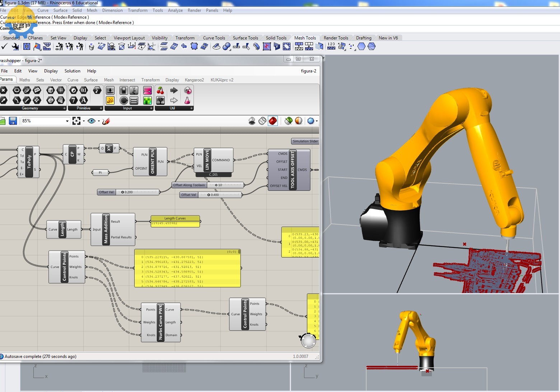
Task: Toggle preview for selected objects only
Action: click(288, 121)
